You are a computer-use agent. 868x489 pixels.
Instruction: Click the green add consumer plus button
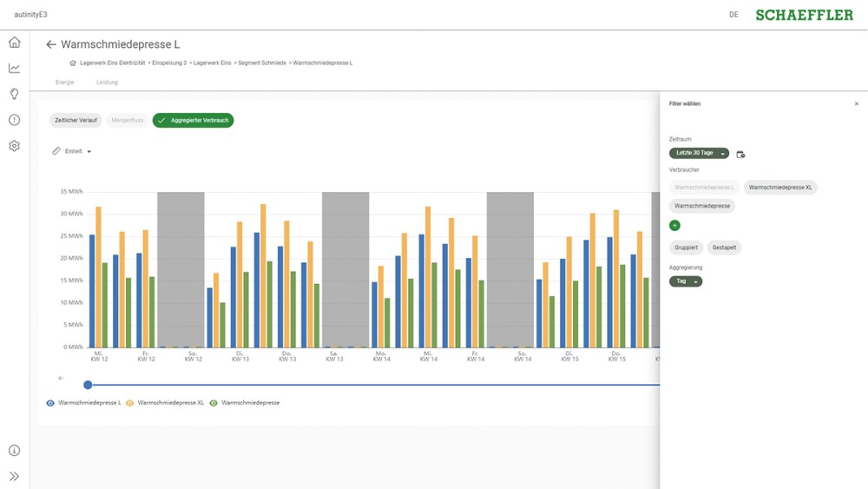675,226
